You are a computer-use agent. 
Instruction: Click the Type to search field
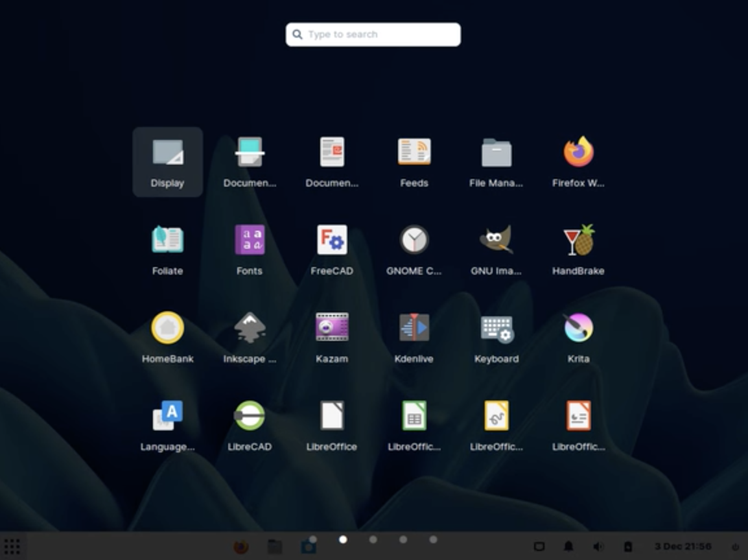(373, 34)
